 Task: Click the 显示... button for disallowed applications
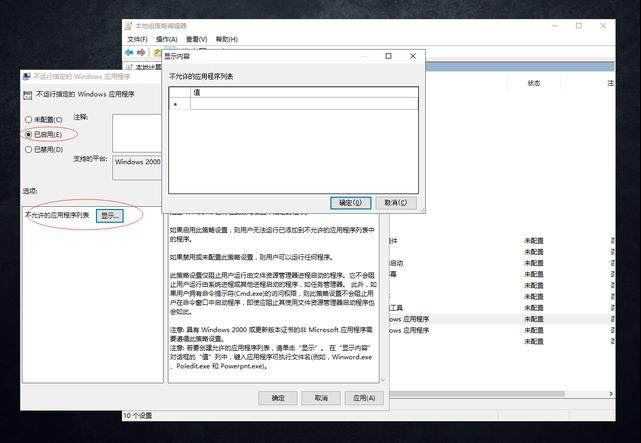[110, 216]
